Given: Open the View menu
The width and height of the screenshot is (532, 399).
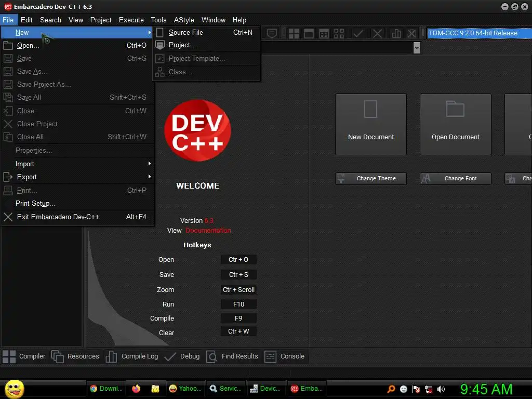Looking at the screenshot, I should point(76,20).
